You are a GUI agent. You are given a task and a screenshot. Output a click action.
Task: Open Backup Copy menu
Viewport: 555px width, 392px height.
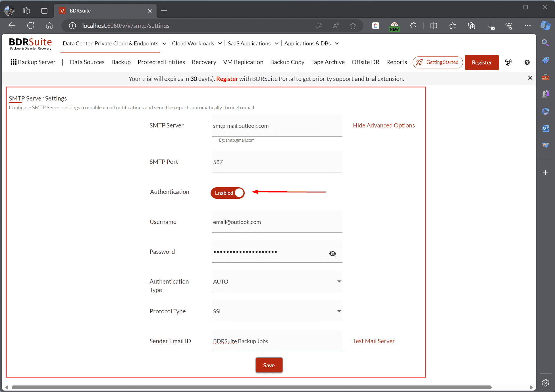click(287, 62)
